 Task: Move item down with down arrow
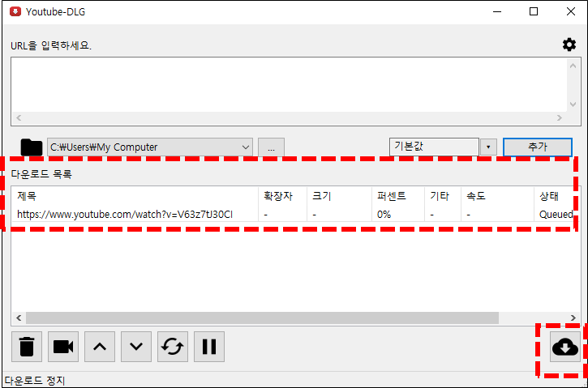(x=136, y=347)
